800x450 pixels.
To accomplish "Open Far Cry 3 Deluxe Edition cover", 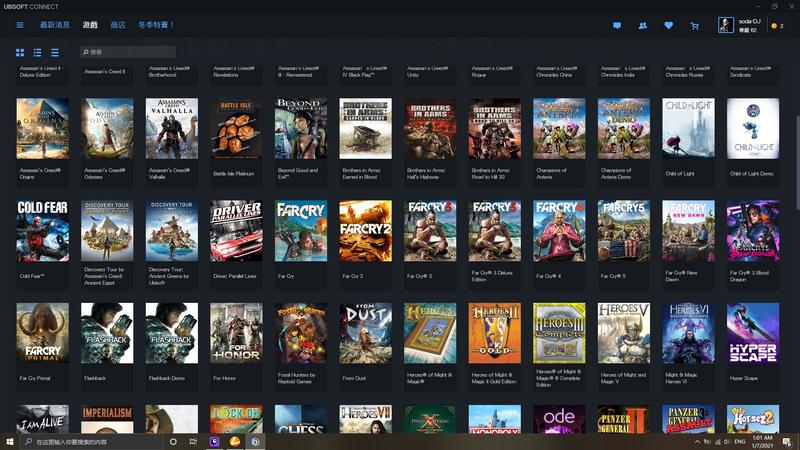I will (495, 231).
